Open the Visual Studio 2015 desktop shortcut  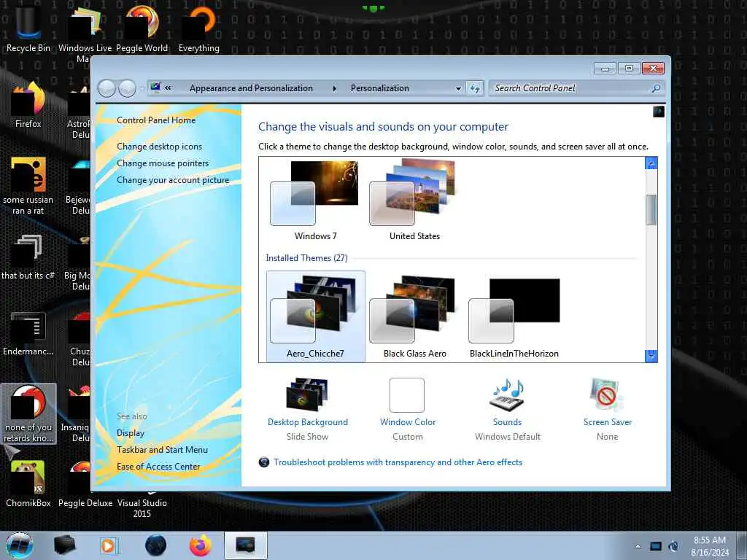142,507
